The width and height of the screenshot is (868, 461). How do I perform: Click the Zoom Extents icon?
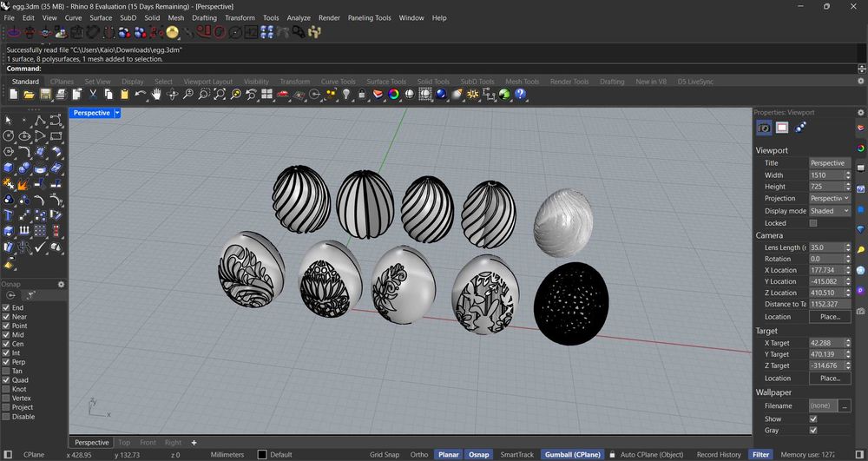pyautogui.click(x=220, y=95)
